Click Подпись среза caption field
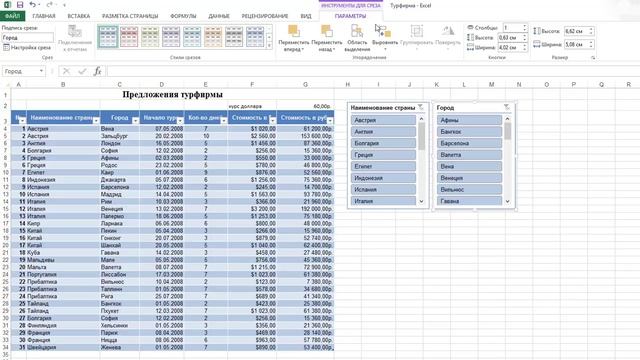 (27, 38)
